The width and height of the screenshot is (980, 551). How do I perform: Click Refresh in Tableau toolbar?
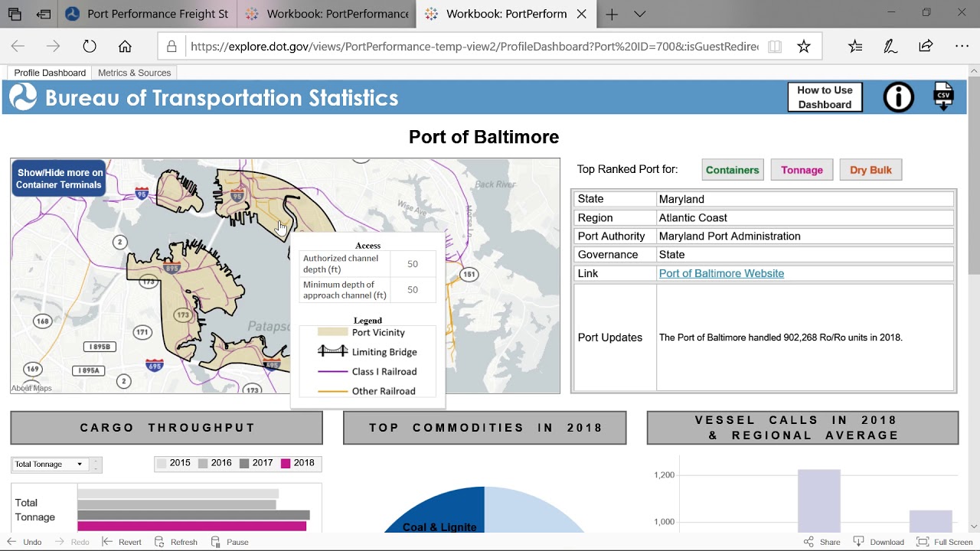click(x=176, y=542)
